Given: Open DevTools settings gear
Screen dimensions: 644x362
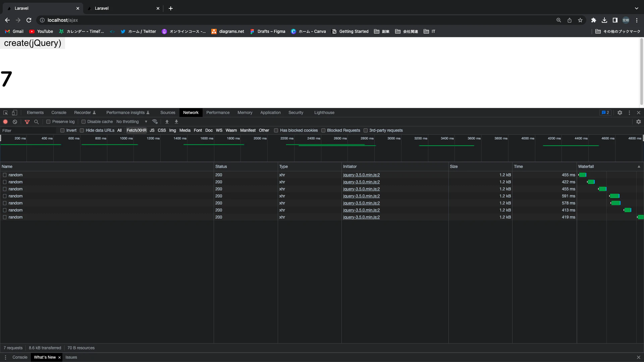Looking at the screenshot, I should point(620,113).
